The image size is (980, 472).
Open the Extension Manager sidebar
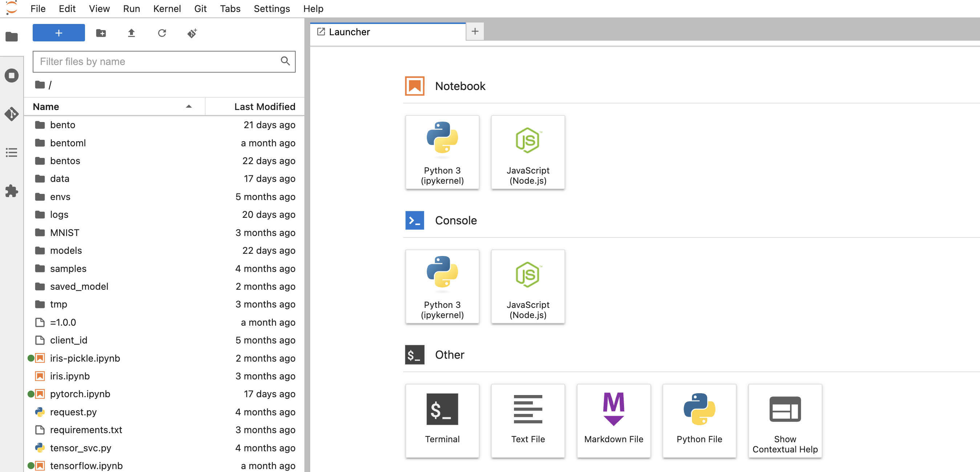coord(11,191)
